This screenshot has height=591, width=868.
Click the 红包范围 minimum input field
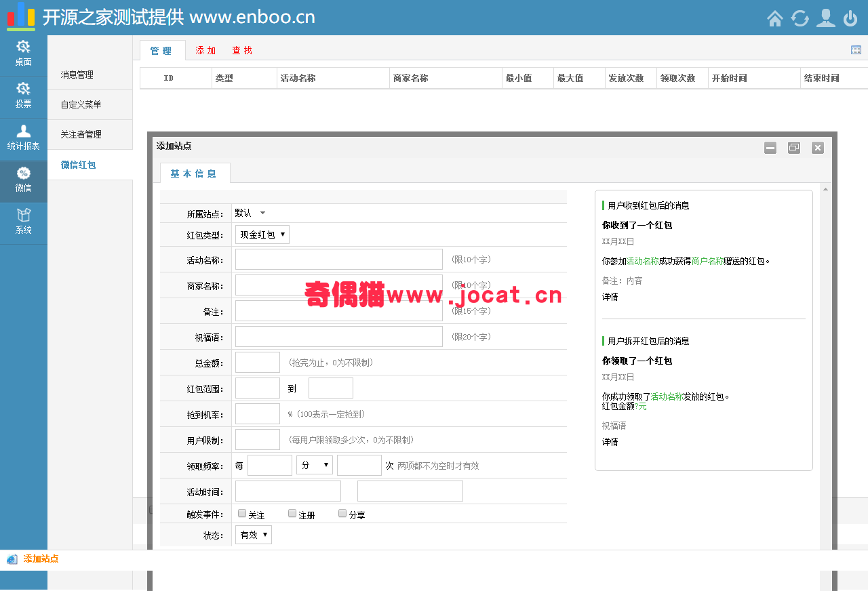click(x=258, y=388)
